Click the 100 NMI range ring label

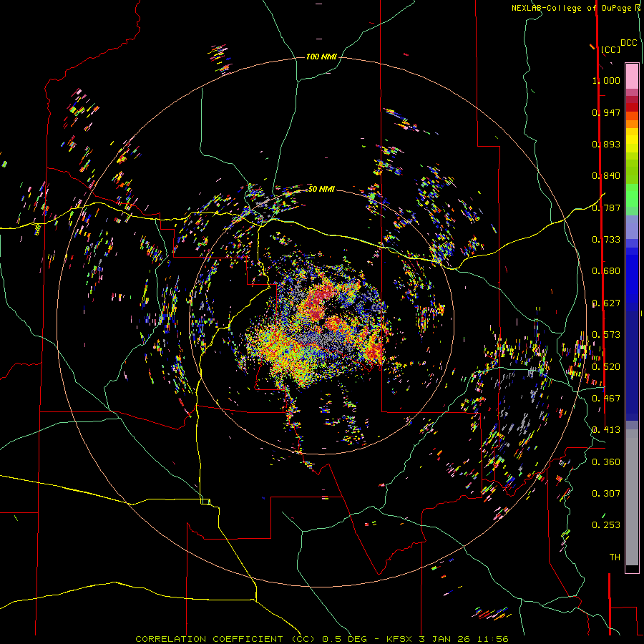coord(321,57)
